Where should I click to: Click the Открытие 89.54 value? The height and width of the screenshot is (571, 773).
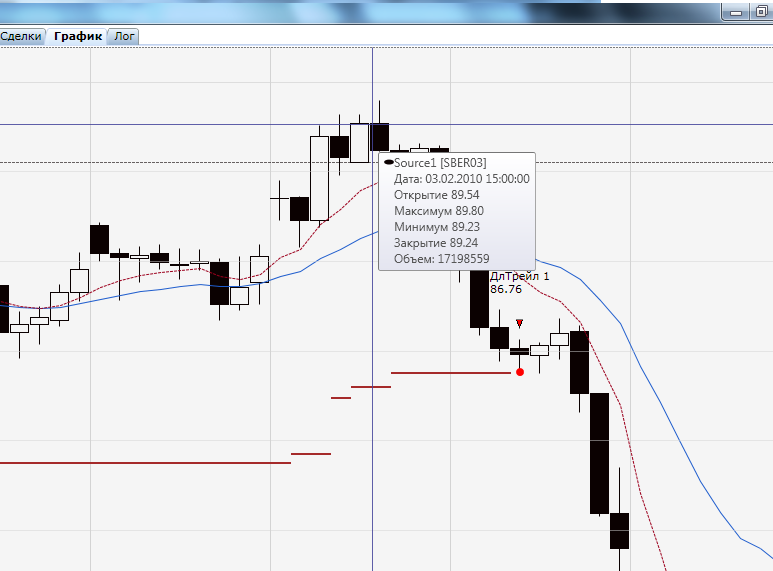coord(436,195)
